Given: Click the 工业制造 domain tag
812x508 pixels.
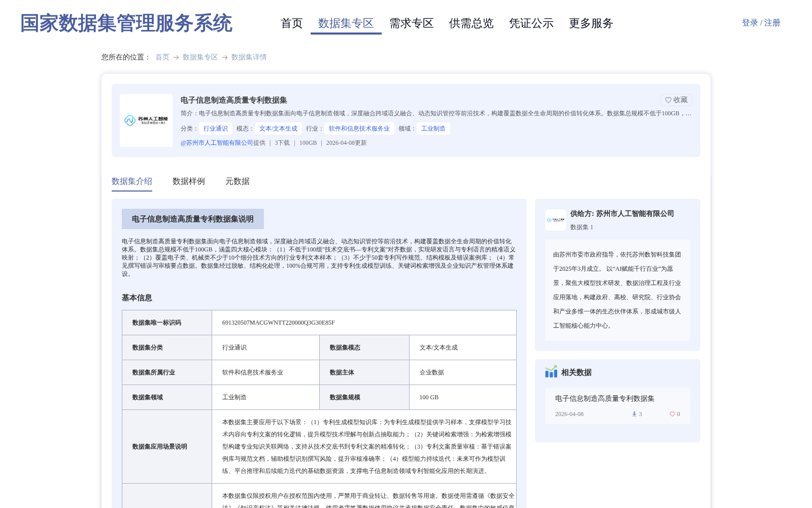Looking at the screenshot, I should click(x=433, y=129).
